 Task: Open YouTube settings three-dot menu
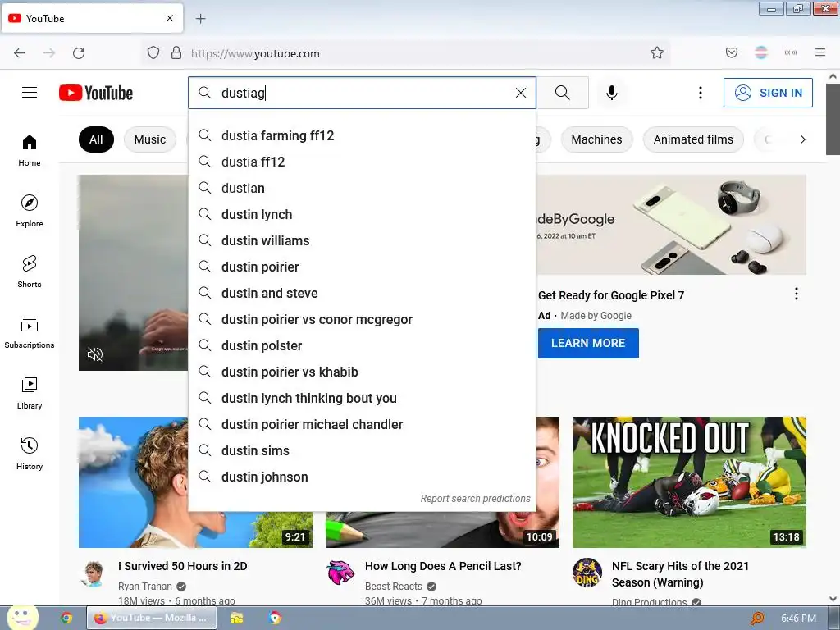(x=701, y=93)
